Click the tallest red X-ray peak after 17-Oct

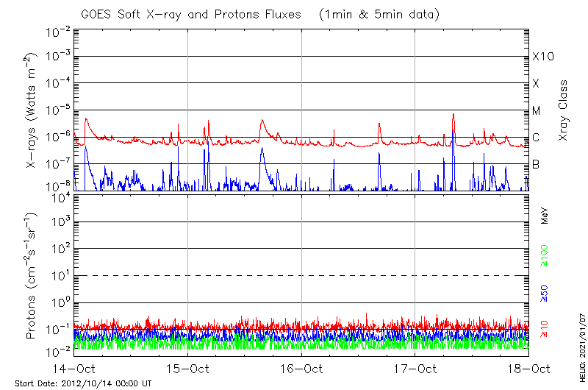[x=453, y=115]
